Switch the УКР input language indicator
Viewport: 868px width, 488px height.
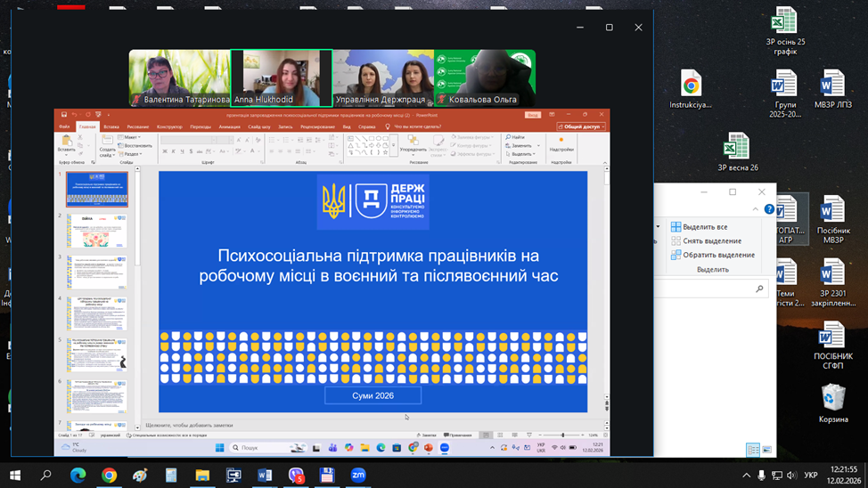pos(811,476)
